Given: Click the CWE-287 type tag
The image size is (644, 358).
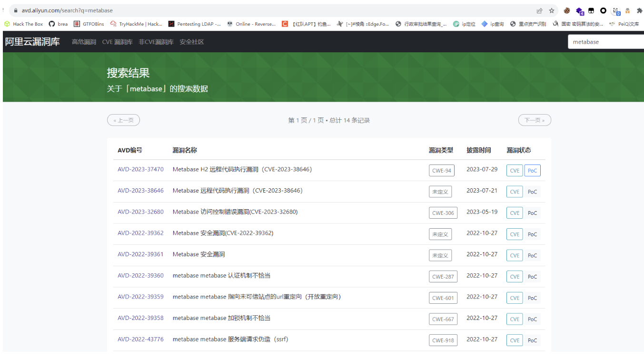Looking at the screenshot, I should click(x=443, y=277).
